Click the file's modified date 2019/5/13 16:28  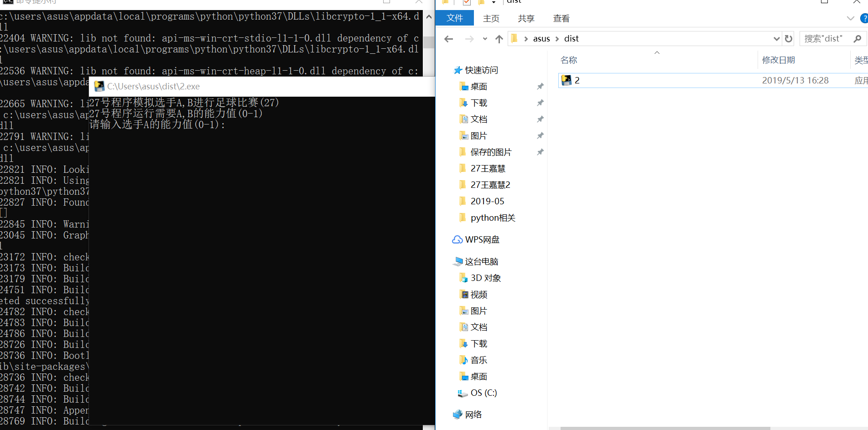coord(795,81)
